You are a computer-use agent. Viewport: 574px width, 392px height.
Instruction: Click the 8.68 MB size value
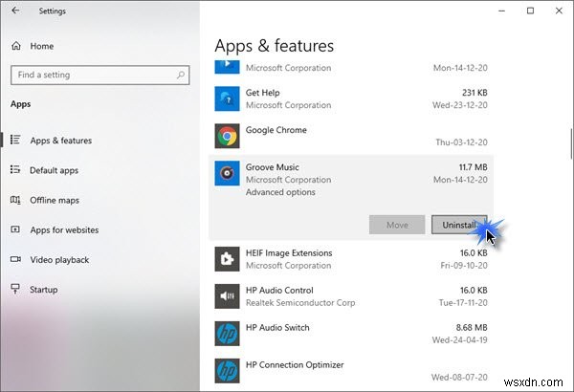tap(472, 327)
